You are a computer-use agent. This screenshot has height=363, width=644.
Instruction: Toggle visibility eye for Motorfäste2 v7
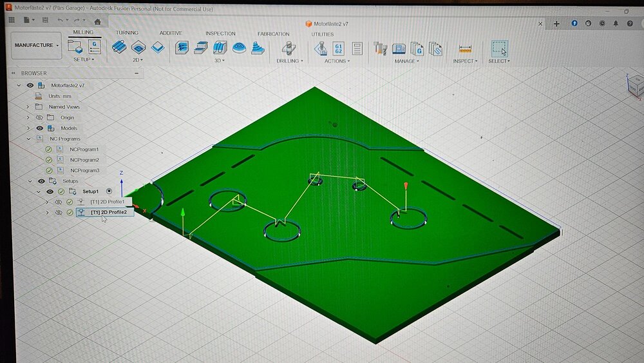30,86
